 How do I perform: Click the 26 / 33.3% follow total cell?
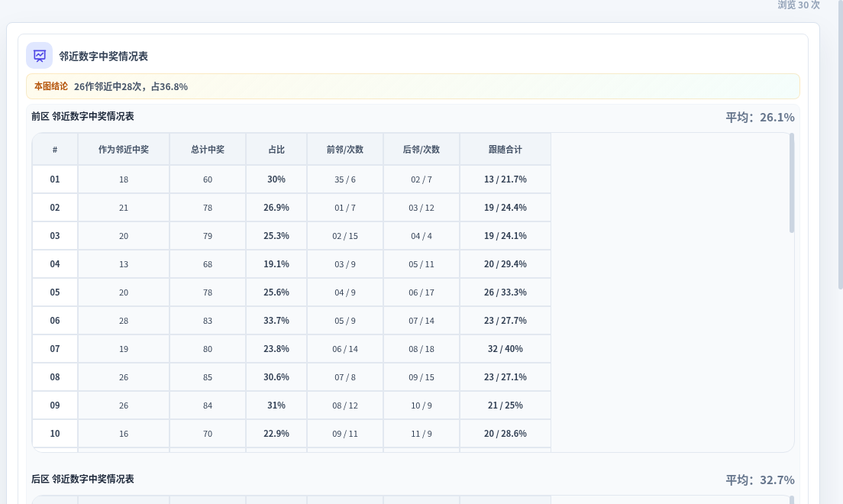pyautogui.click(x=505, y=292)
